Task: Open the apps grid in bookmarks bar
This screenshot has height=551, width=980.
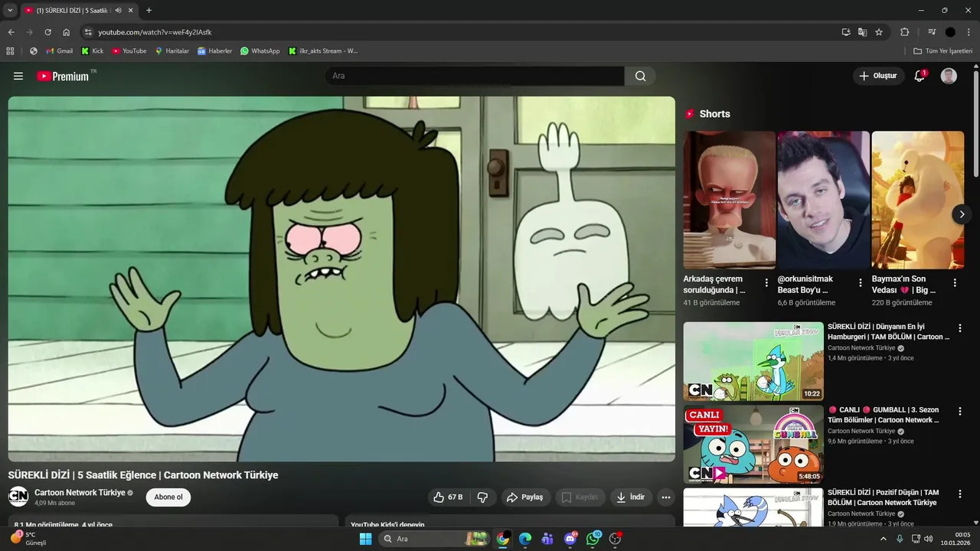Action: point(10,51)
